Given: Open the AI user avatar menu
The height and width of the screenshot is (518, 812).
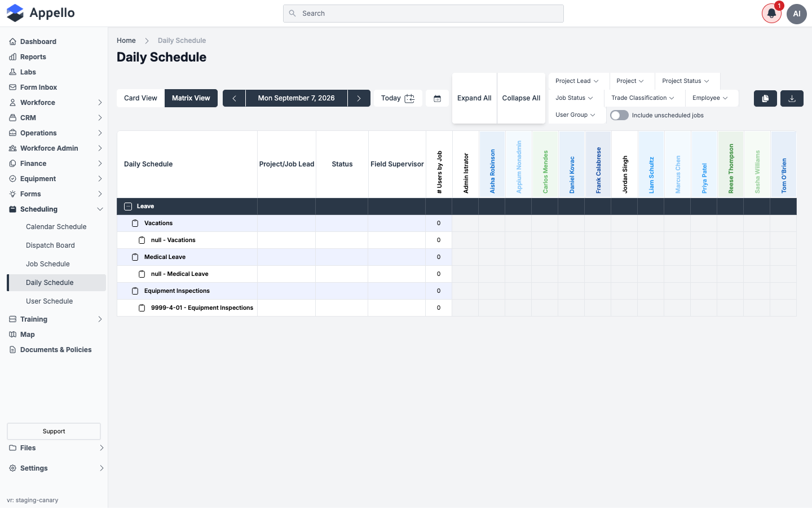Looking at the screenshot, I should point(797,14).
